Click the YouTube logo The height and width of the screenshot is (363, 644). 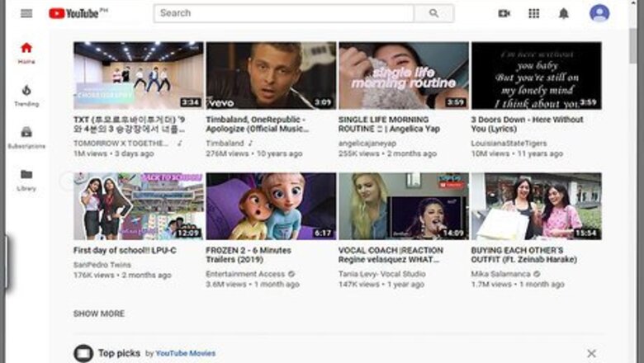tap(78, 13)
